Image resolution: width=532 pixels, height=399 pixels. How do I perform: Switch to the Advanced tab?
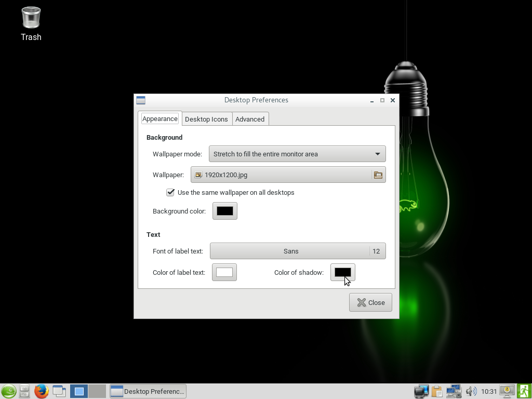(x=250, y=119)
